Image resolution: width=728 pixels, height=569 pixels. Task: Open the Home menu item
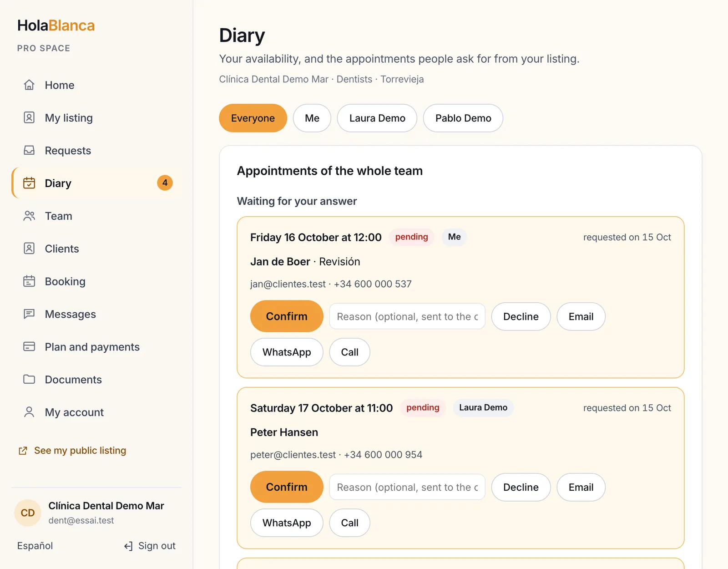click(x=96, y=85)
